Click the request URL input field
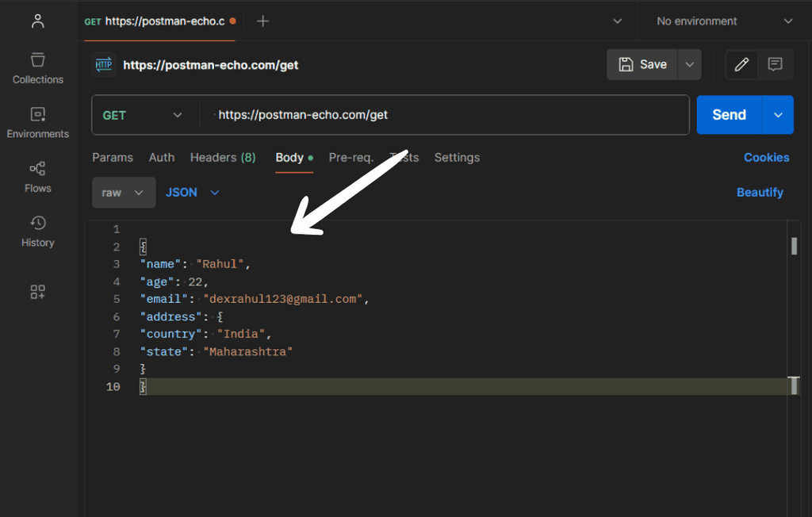The width and height of the screenshot is (812, 517). 444,115
